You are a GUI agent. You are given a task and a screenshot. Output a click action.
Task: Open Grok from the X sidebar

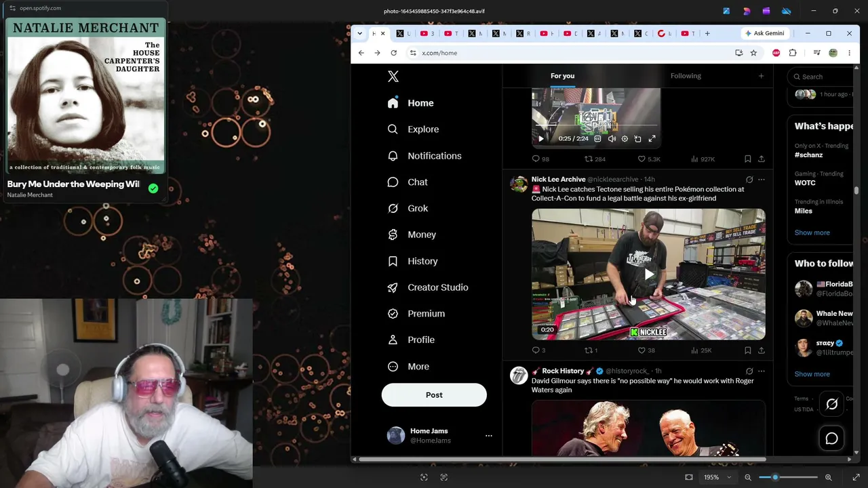pos(408,208)
